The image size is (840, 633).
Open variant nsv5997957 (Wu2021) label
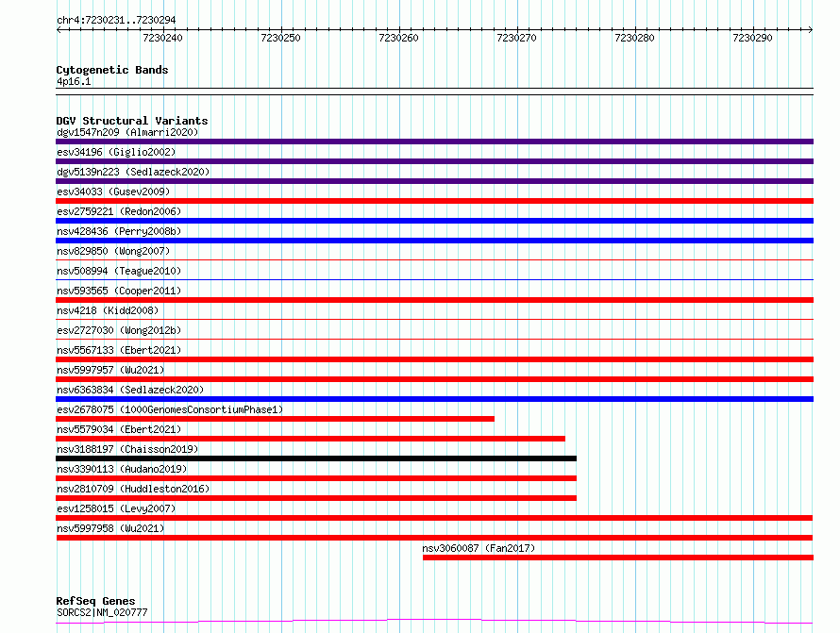110,370
